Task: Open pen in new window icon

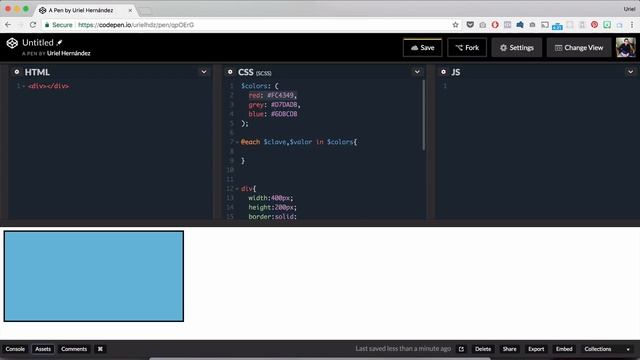Action: [461, 349]
